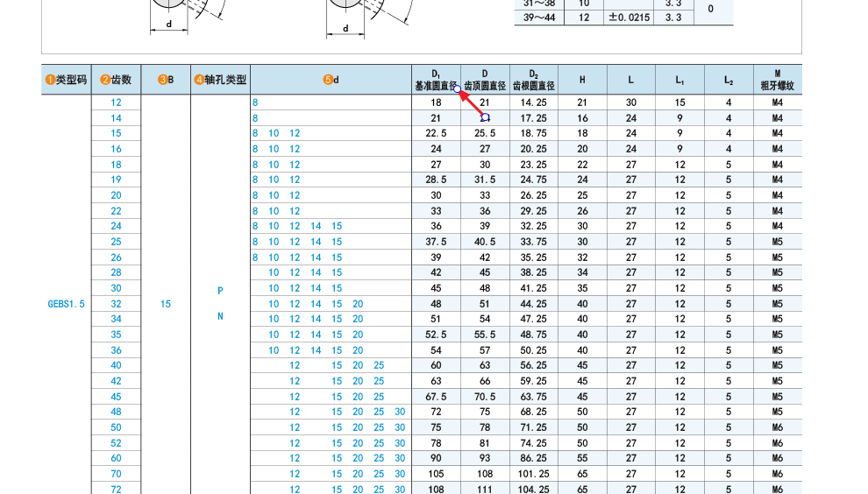Click the D1 基准圆直径 header
Image resolution: width=868 pixels, height=494 pixels.
(437, 81)
